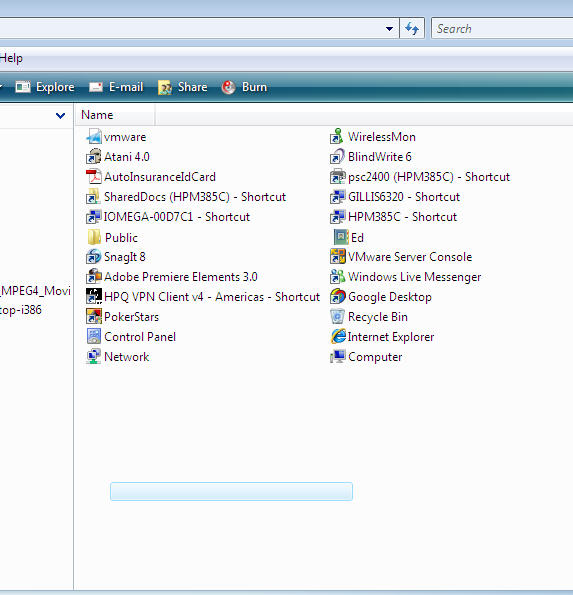Click the 'HPQ VPN Client v4 - Americas - Shortcut' name
Image resolution: width=573 pixels, height=595 pixels.
pos(212,297)
